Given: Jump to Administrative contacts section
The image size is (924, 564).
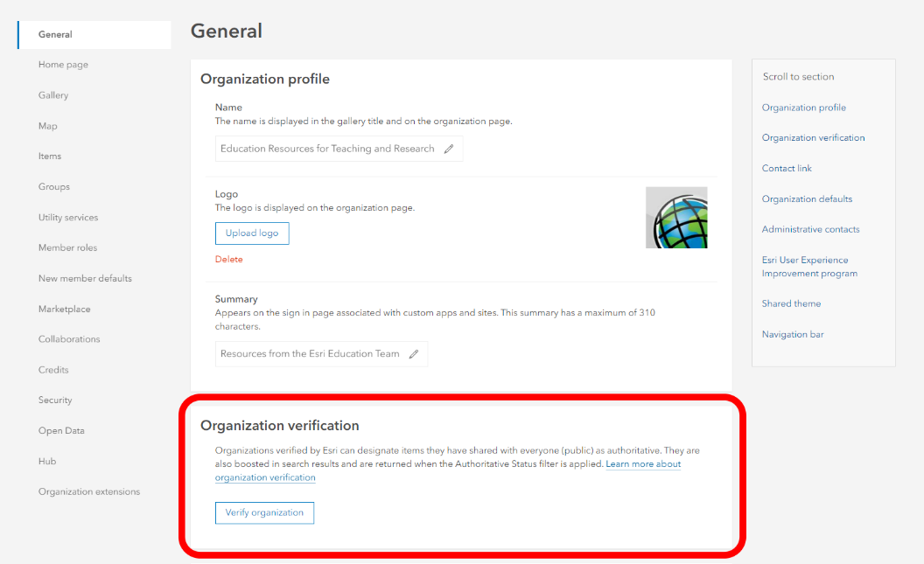Looking at the screenshot, I should (x=810, y=230).
